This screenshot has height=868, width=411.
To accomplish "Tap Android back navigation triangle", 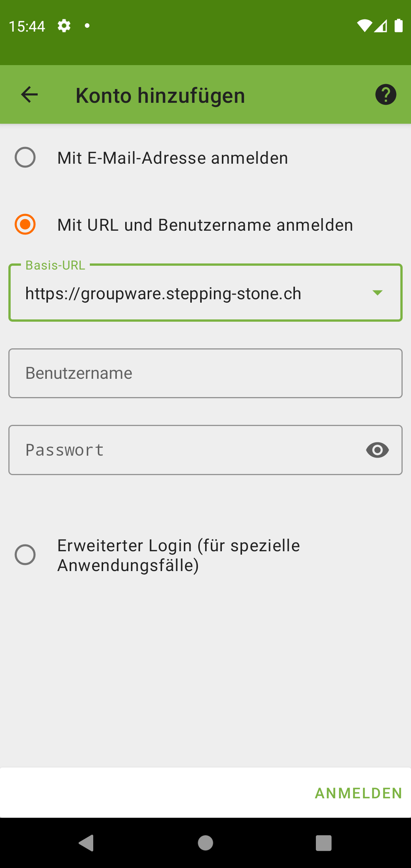I will [86, 843].
